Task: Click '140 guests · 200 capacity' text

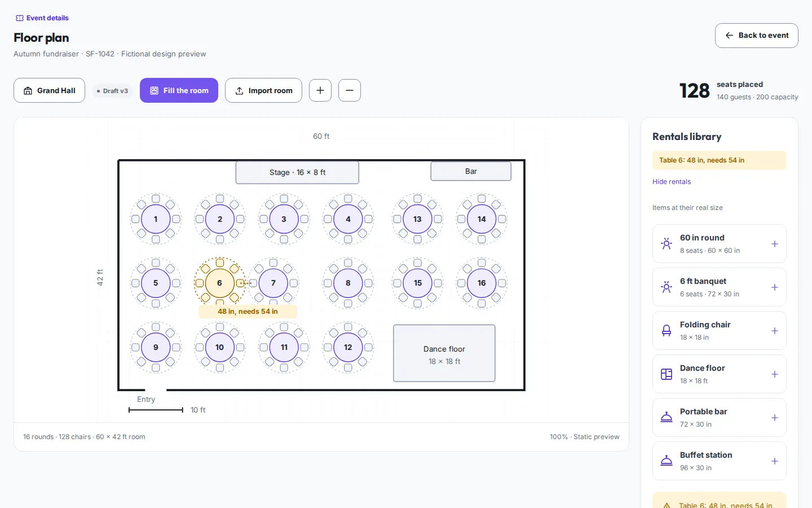Action: tap(757, 97)
